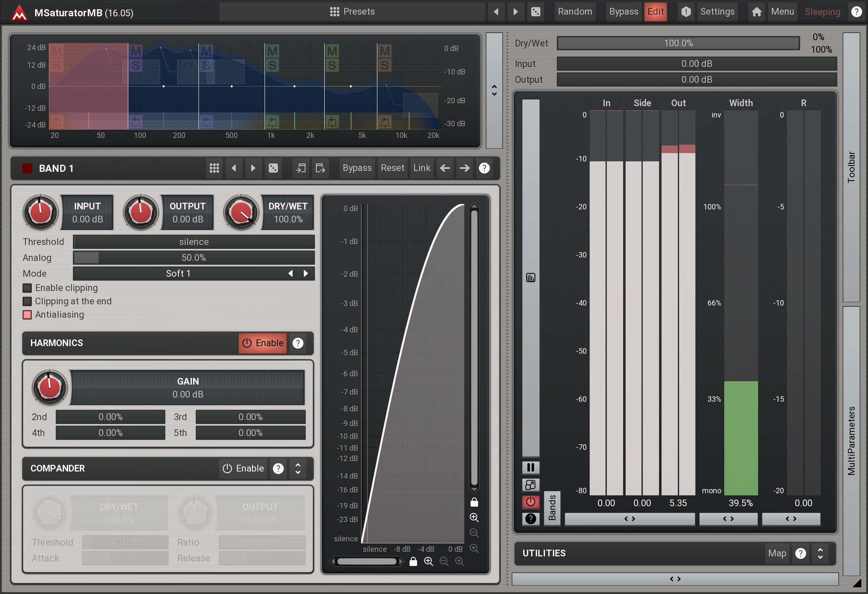Open the global help question mark
868x594 pixels.
click(856, 12)
